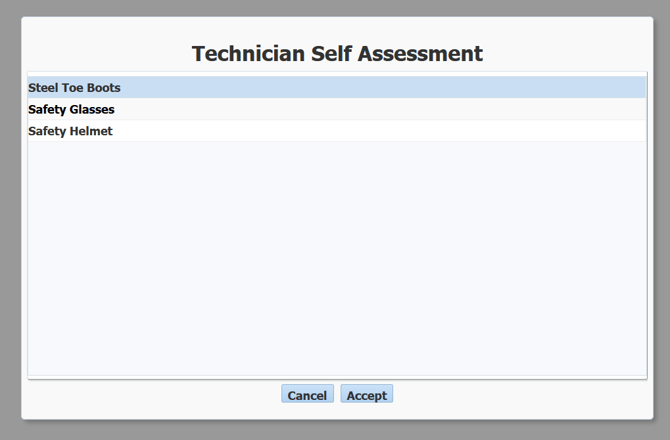The width and height of the screenshot is (670, 440).
Task: Click the word Glasses in second row
Action: [x=91, y=110]
